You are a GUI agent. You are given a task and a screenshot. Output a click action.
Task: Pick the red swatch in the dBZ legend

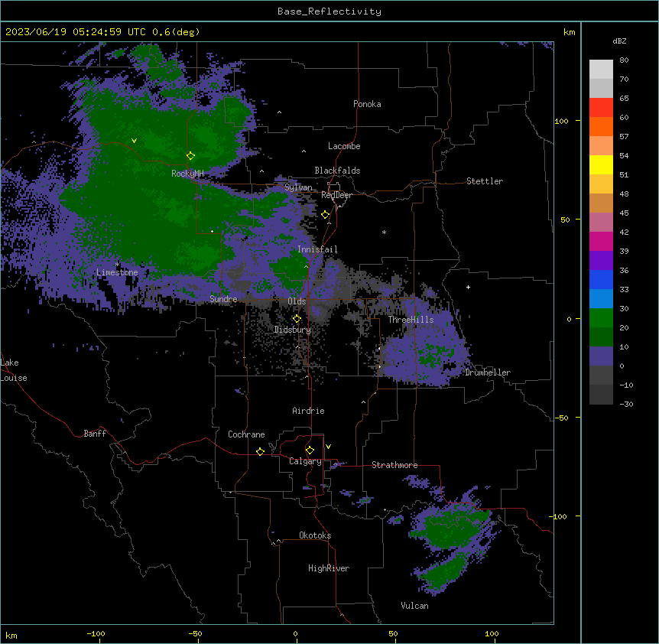coord(601,108)
